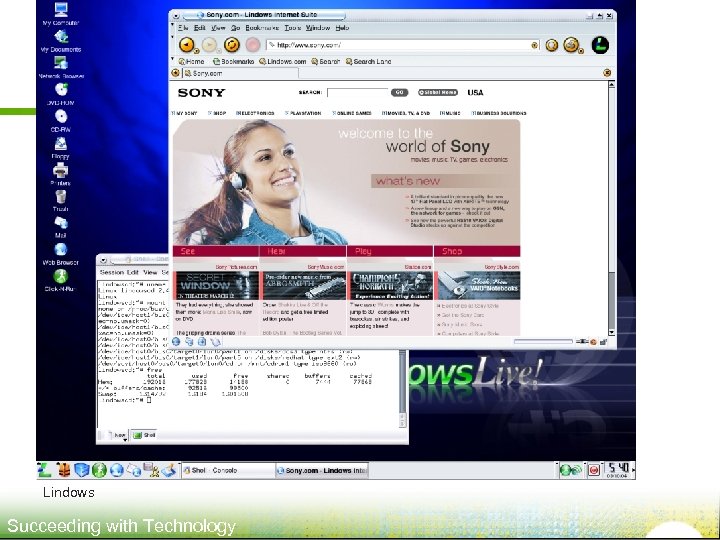Open the View menu in browser
The image size is (720, 540).
tap(218, 28)
